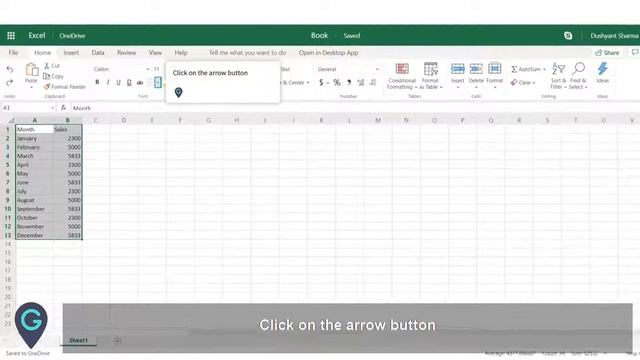
Task: Click the Share button
Action: coord(607,53)
